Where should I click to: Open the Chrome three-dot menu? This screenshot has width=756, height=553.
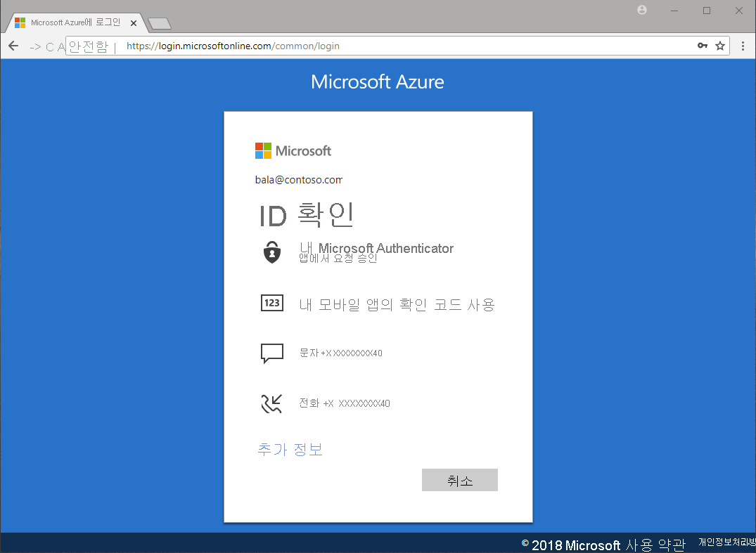pos(743,45)
